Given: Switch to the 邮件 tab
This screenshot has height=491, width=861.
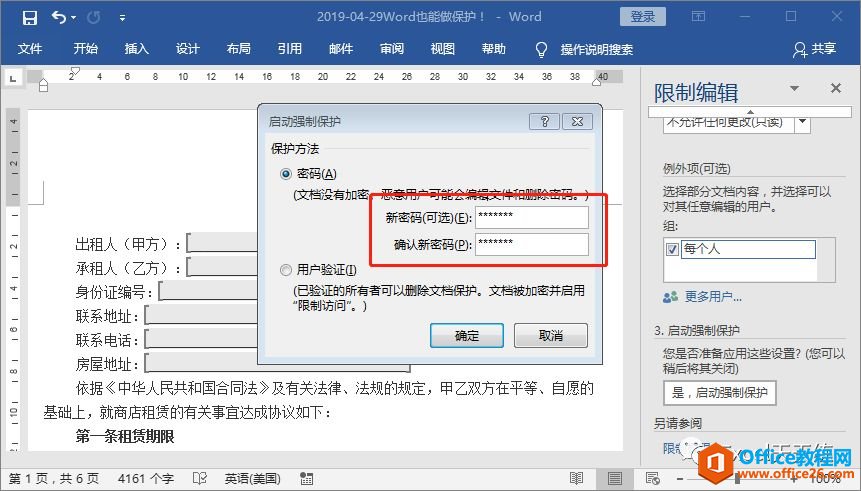Looking at the screenshot, I should (341, 49).
